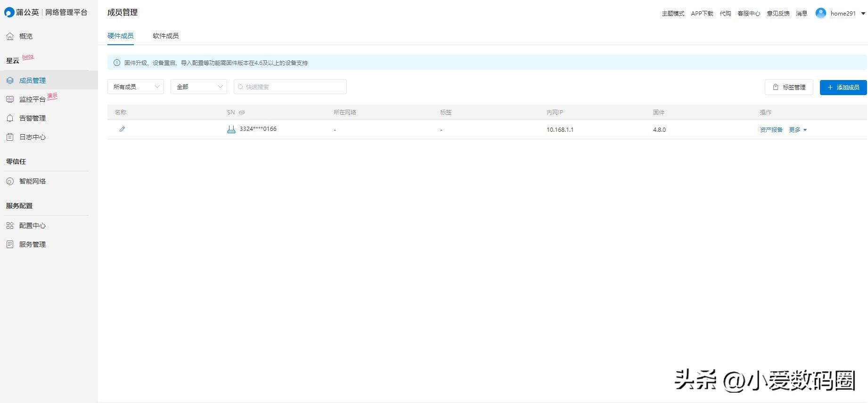Open the home291 account menu arrow
This screenshot has height=403, width=868.
863,14
